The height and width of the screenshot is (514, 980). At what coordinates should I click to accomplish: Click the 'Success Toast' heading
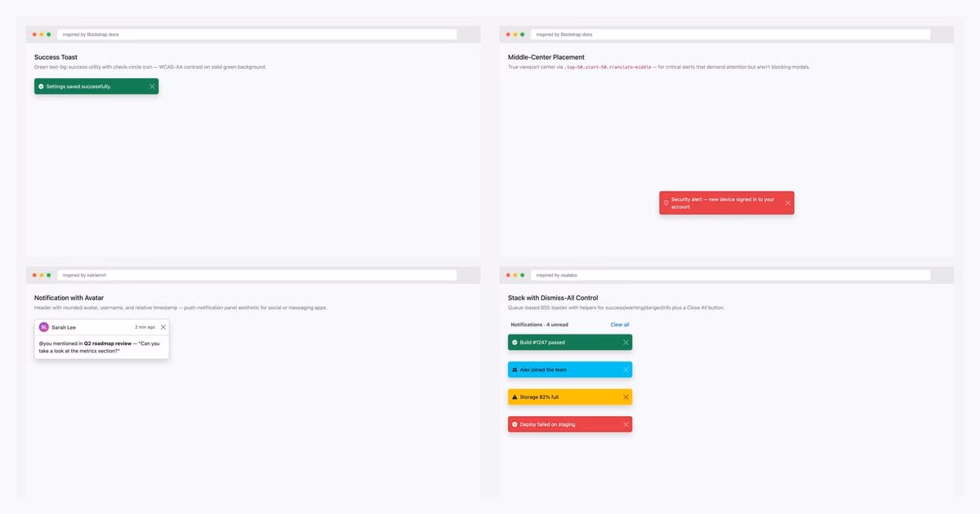click(56, 57)
